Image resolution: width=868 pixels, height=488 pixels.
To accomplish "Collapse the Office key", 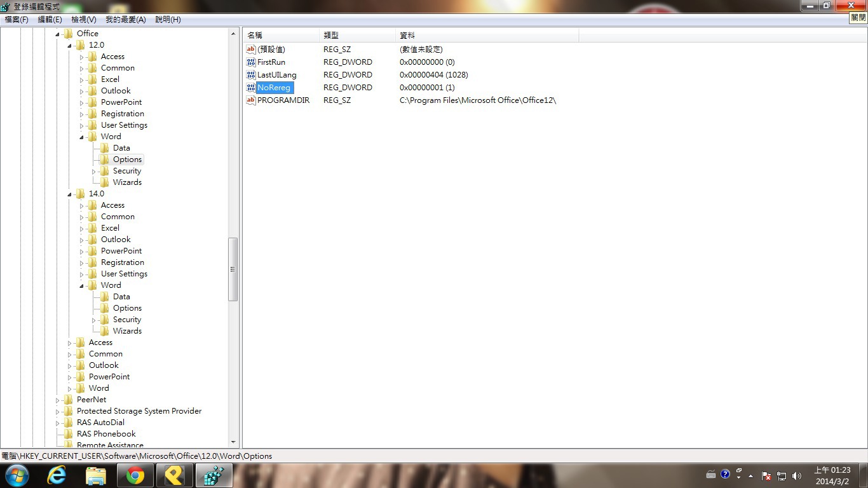I will click(58, 34).
